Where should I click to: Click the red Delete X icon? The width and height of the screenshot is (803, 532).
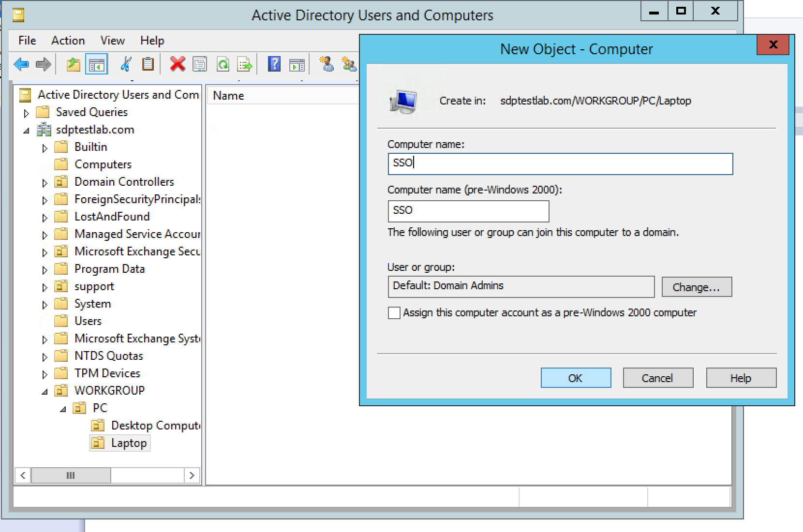tap(178, 64)
